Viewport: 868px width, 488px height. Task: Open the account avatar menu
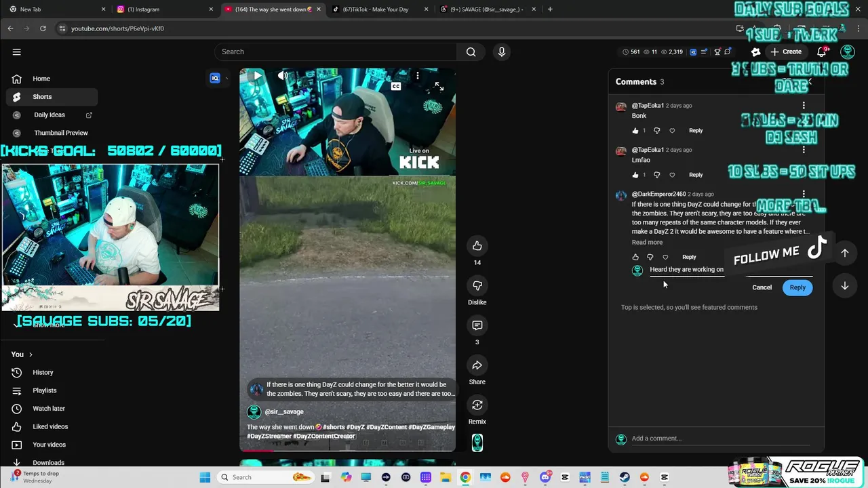click(848, 52)
